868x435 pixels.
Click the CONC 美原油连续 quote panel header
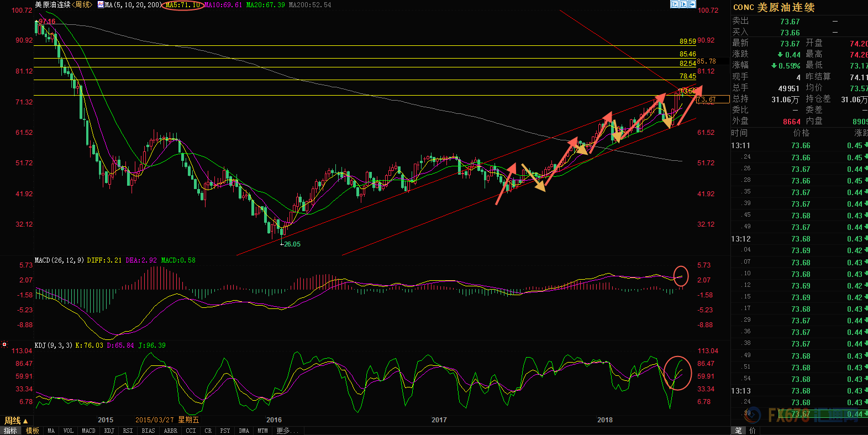774,7
